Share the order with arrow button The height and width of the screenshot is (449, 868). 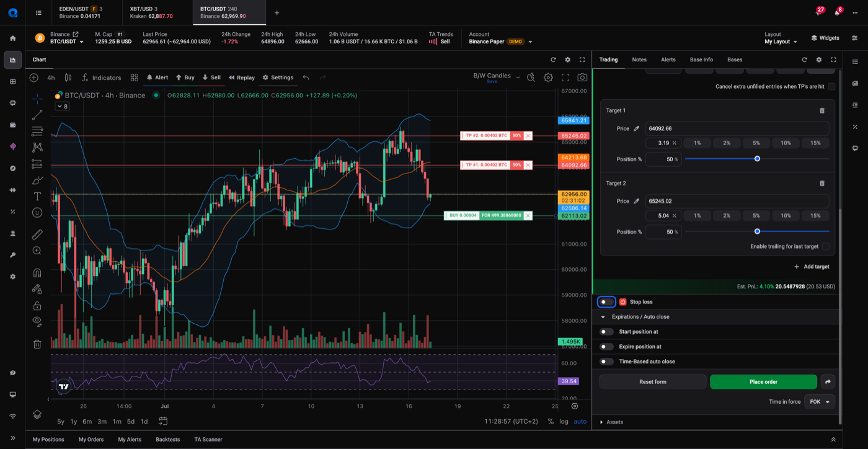(828, 382)
